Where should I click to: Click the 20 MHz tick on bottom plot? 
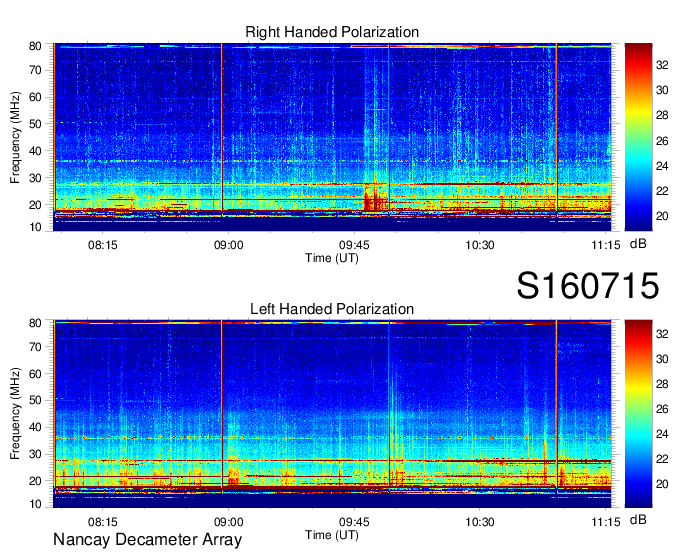coord(35,481)
